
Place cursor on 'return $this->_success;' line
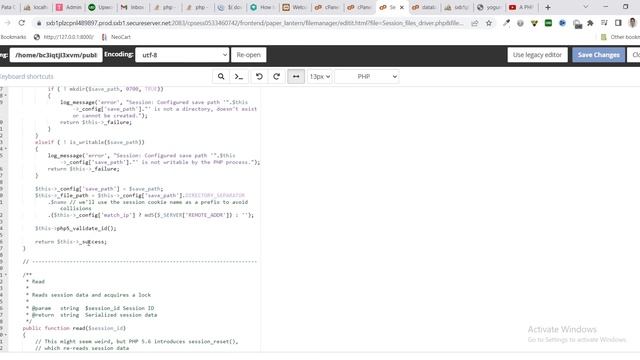coord(71,242)
